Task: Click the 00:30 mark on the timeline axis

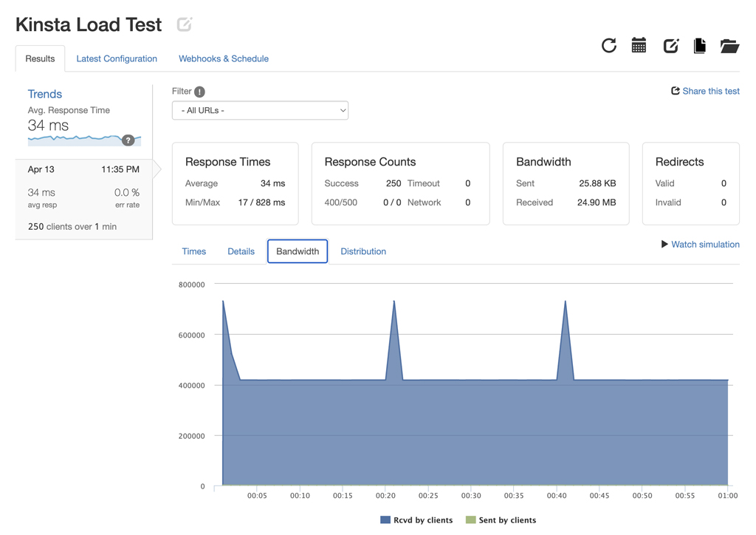Action: point(470,496)
